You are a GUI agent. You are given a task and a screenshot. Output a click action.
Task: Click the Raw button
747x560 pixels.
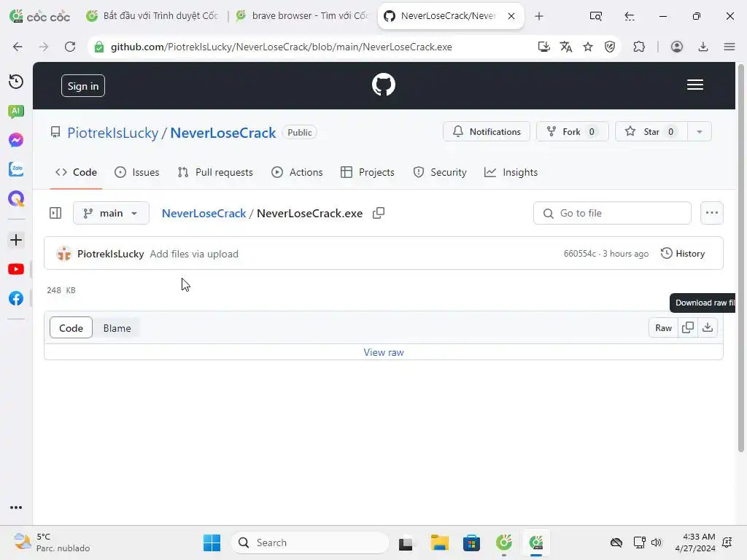[x=663, y=327]
